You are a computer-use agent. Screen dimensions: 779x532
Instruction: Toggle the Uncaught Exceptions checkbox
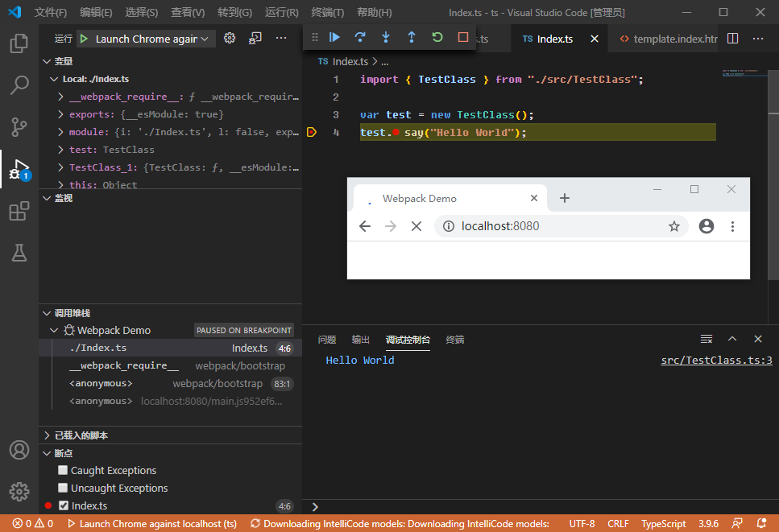63,488
